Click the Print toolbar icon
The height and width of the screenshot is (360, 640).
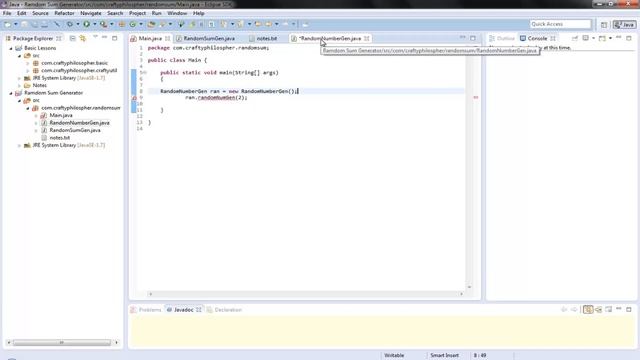click(x=44, y=24)
